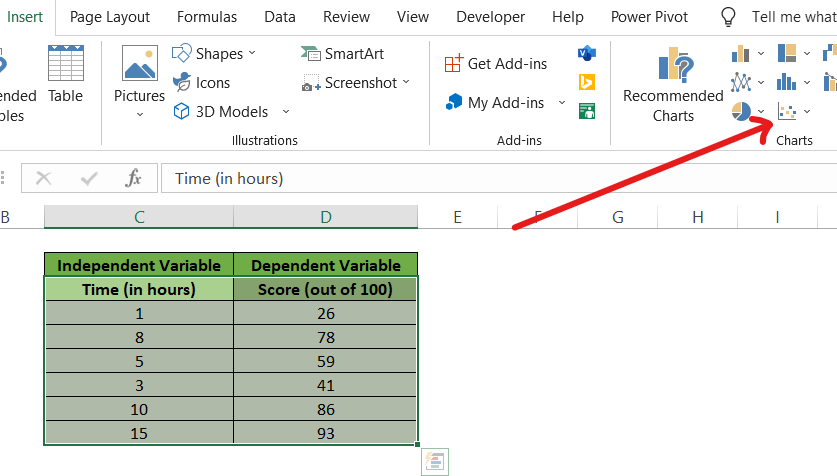Click the People Graph add-in icon
Screen dimensions: 837x476
click(x=587, y=111)
